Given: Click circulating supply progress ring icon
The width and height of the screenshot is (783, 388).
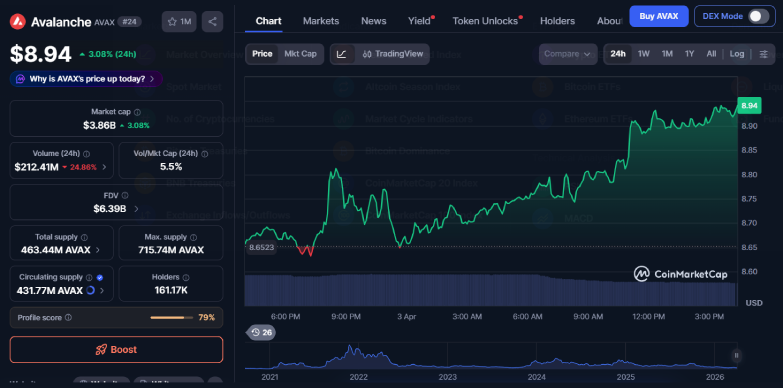Looking at the screenshot, I should [90, 290].
